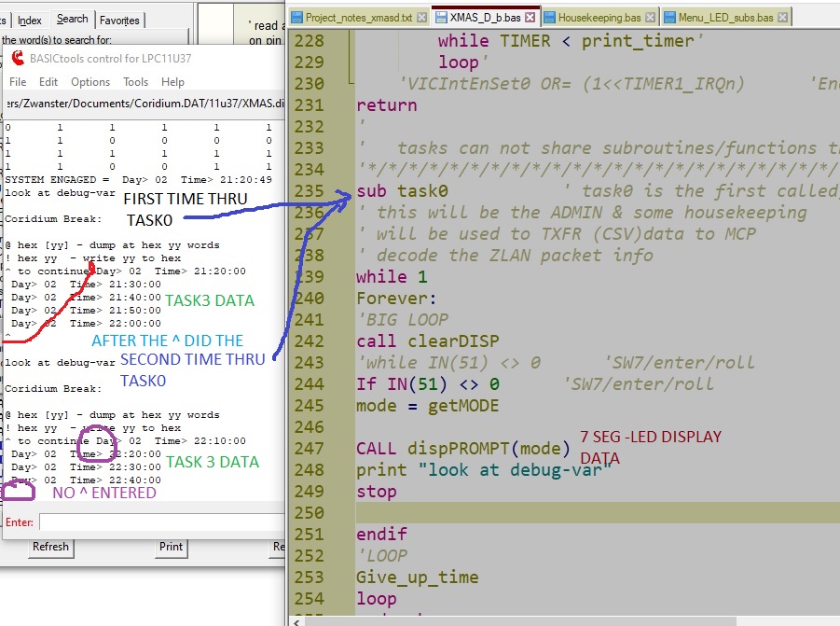Open the Edit menu in BASICtools
This screenshot has height=626, width=840.
click(x=48, y=82)
